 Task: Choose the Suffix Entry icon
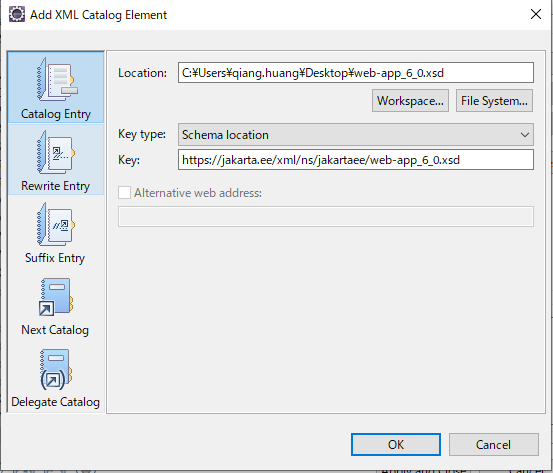coord(56,224)
